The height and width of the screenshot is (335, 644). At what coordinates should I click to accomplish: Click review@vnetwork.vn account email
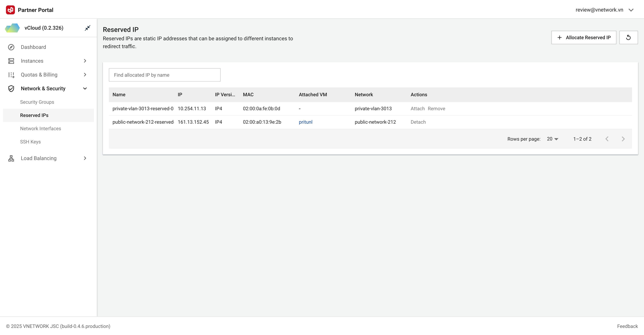coord(599,10)
